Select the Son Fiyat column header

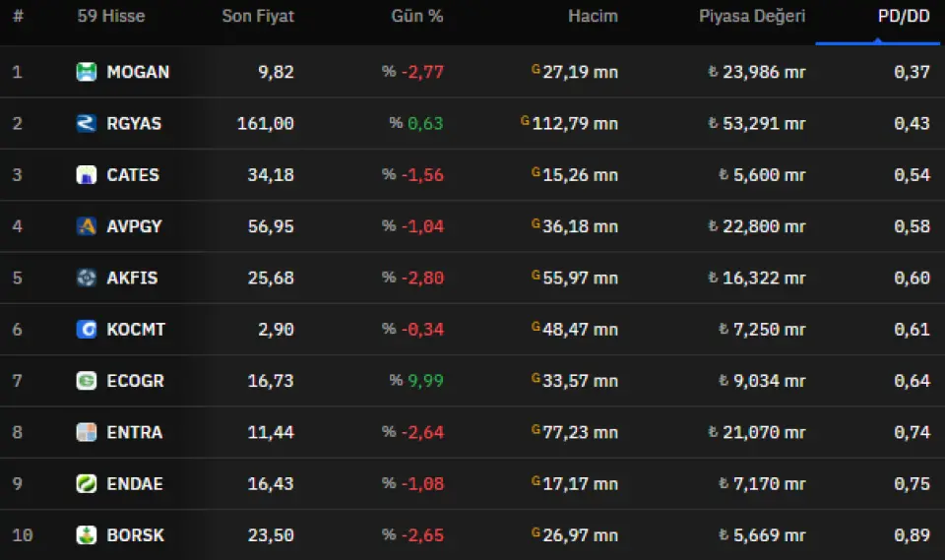click(258, 17)
